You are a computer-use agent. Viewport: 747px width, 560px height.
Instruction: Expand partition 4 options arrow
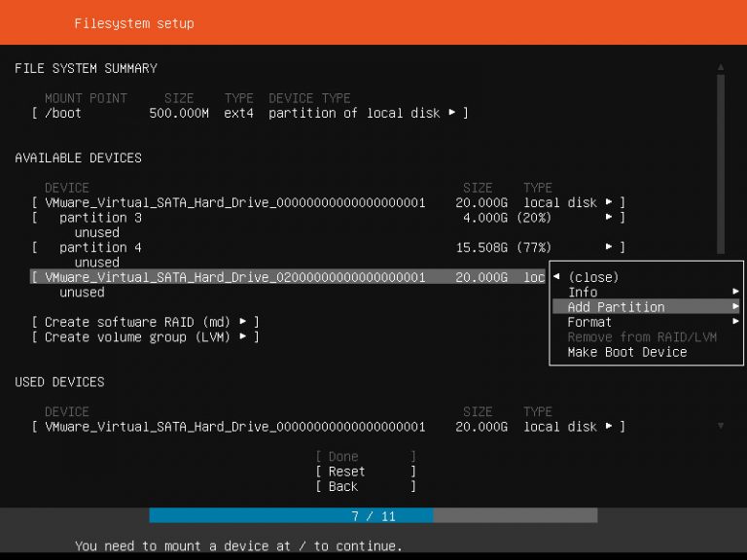point(608,247)
